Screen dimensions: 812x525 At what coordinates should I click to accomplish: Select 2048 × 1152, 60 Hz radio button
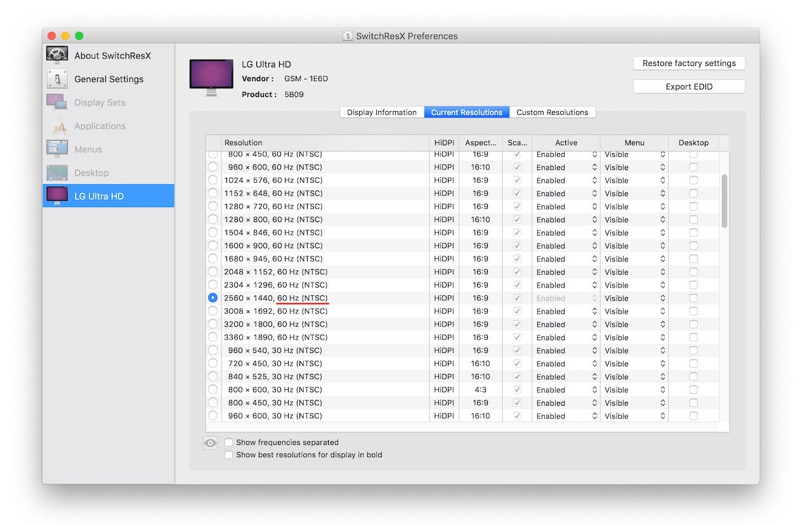click(x=213, y=272)
